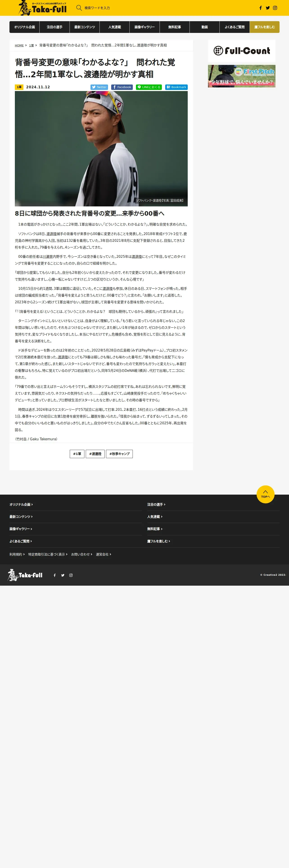Click the article photo of 渡邉陸
Viewport: 289px width, 868px height.
tap(101, 148)
